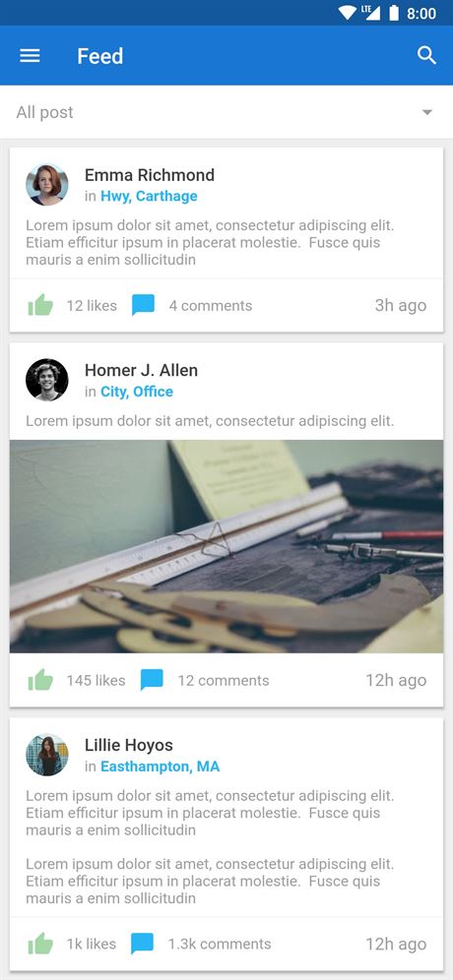Tap Lillie Hoyos's avatar image
453x980 pixels.
tap(47, 755)
